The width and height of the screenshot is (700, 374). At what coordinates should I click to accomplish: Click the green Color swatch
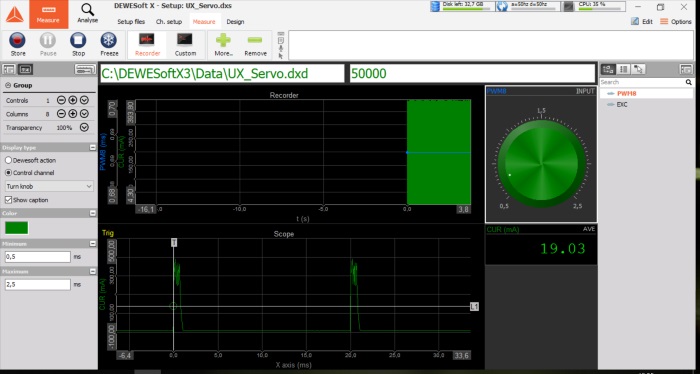pyautogui.click(x=17, y=228)
